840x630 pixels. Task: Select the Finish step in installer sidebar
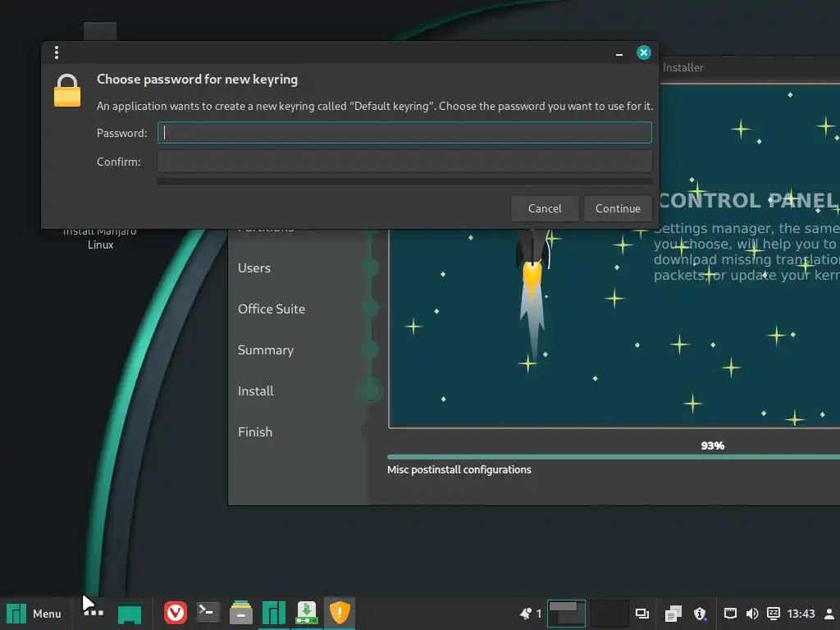[255, 431]
